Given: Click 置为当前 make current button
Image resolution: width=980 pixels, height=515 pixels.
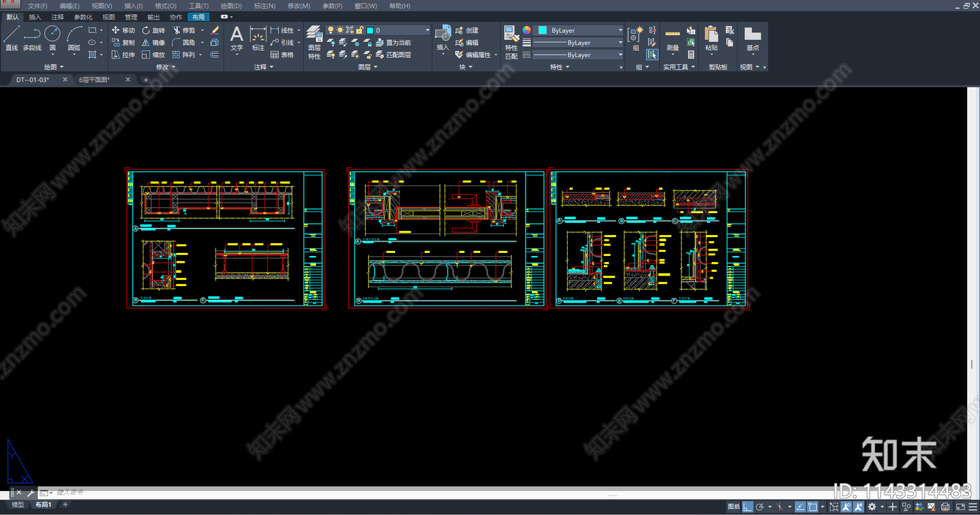Looking at the screenshot, I should point(393,42).
